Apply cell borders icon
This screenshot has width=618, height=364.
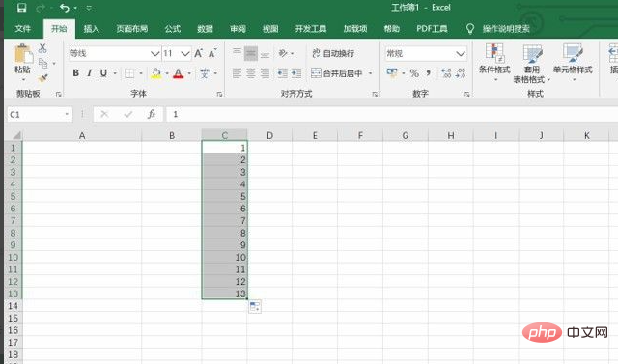(128, 73)
